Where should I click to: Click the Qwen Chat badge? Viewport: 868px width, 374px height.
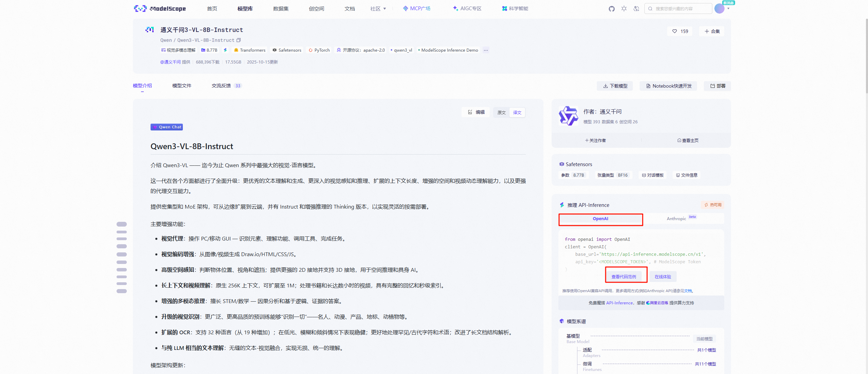coord(167,127)
